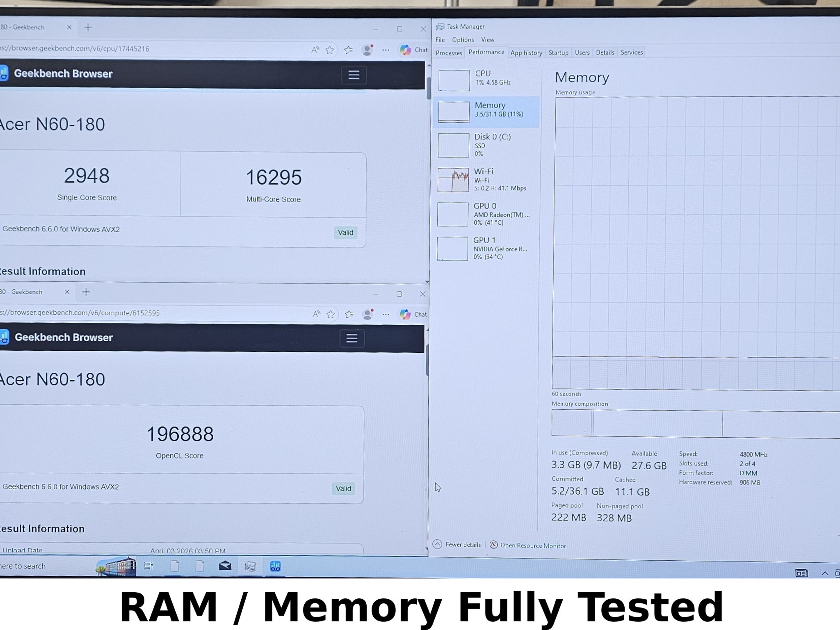Switch to the Processes tab

pos(449,53)
